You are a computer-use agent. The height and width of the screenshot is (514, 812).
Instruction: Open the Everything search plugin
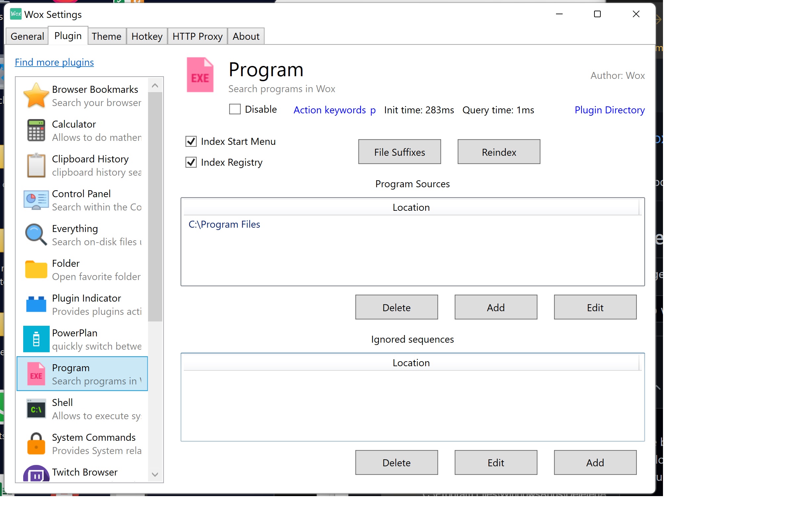click(36, 235)
